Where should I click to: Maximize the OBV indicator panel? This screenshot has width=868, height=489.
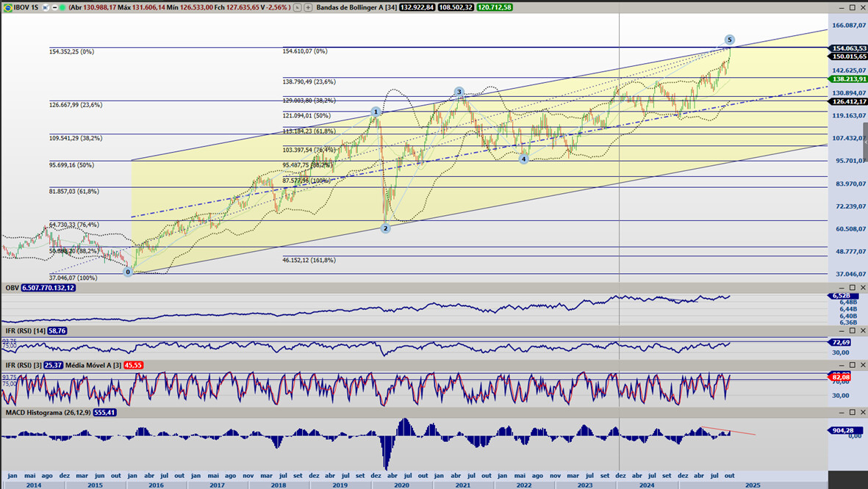pyautogui.click(x=853, y=288)
